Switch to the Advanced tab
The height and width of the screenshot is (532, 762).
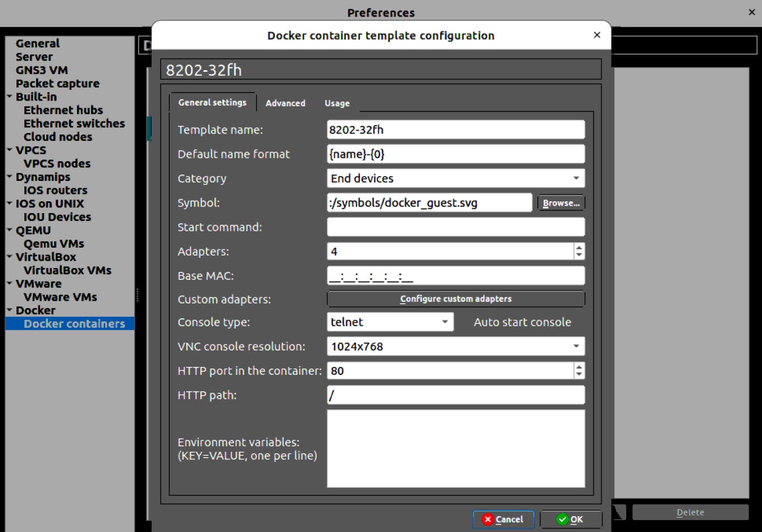[x=285, y=103]
